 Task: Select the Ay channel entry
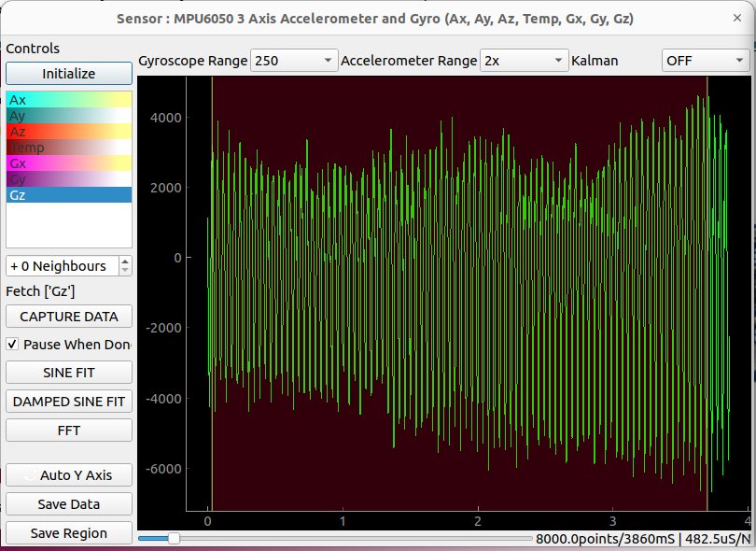(68, 116)
